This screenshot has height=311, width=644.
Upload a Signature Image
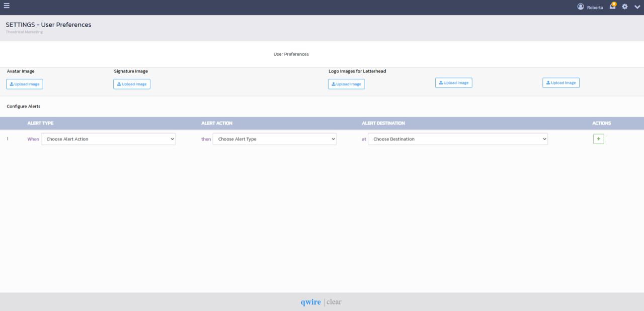point(132,84)
